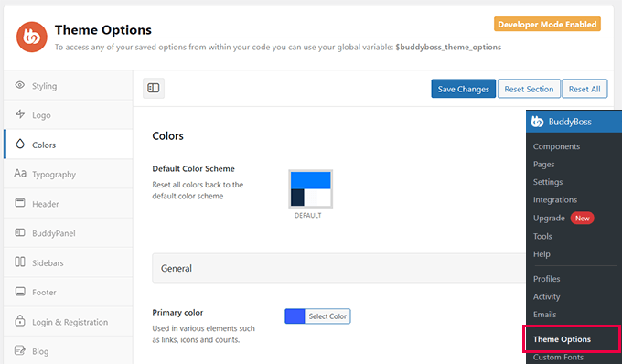Open the Header section
Viewport: 622px width, 364px height.
[x=69, y=203]
